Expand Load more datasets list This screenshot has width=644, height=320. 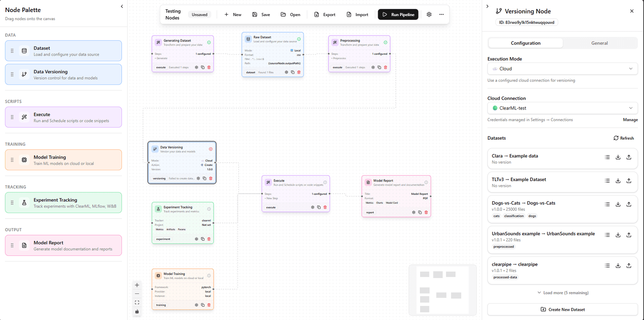click(562, 293)
